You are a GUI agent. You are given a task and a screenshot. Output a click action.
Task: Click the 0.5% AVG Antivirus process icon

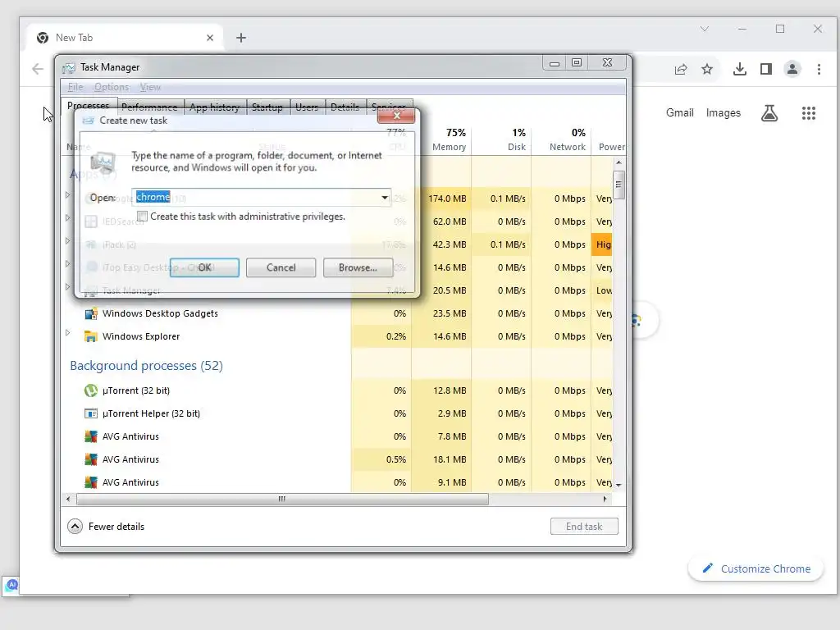[x=91, y=459]
